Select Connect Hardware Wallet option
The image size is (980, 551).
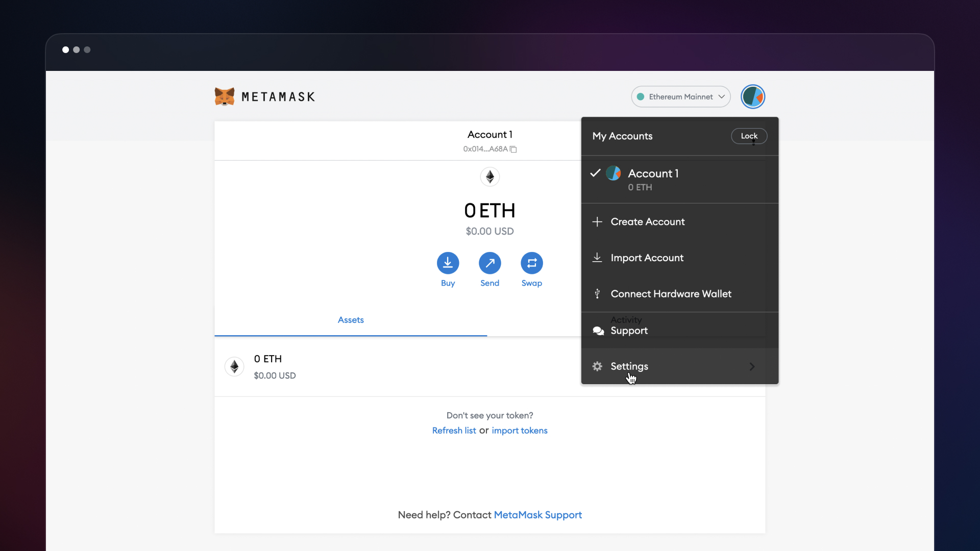pos(671,294)
